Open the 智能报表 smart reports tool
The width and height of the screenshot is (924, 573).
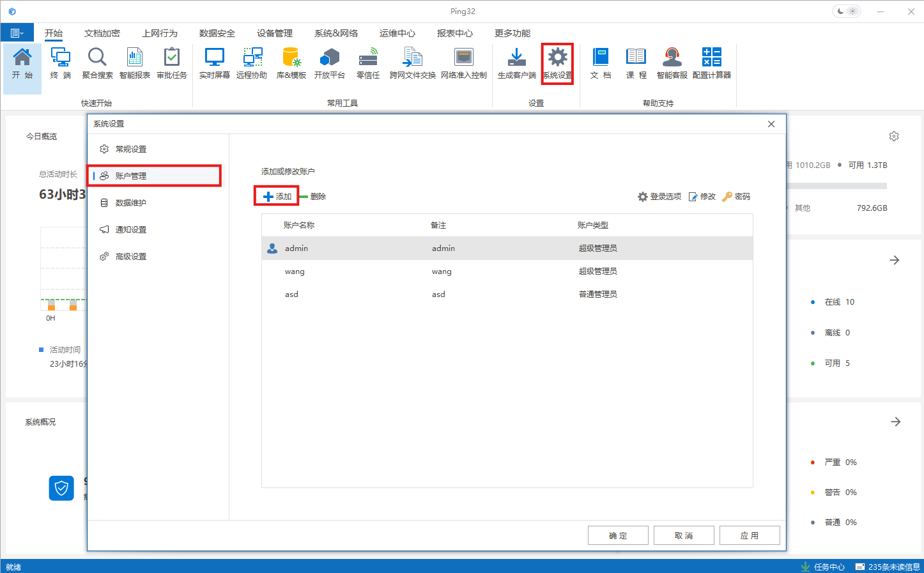point(134,63)
